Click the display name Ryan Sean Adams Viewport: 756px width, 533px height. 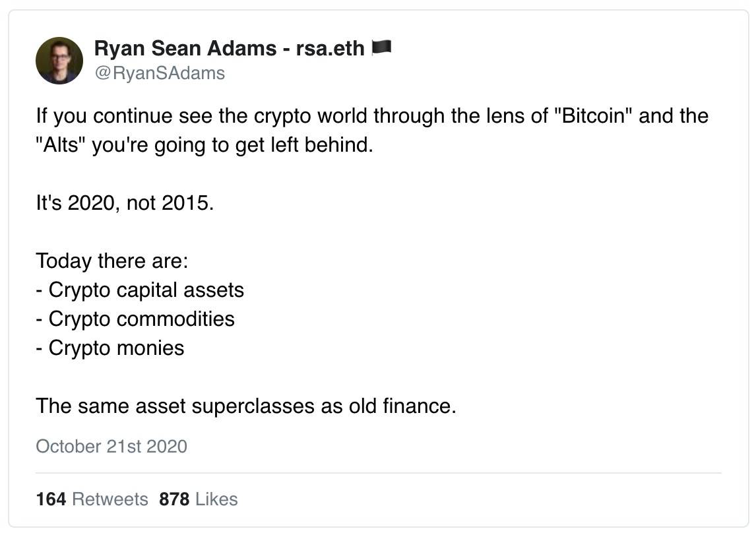185,48
